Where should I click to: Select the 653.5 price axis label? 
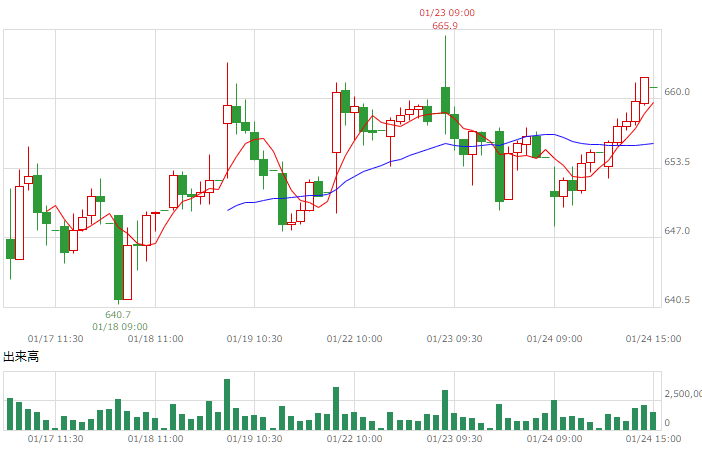point(677,161)
